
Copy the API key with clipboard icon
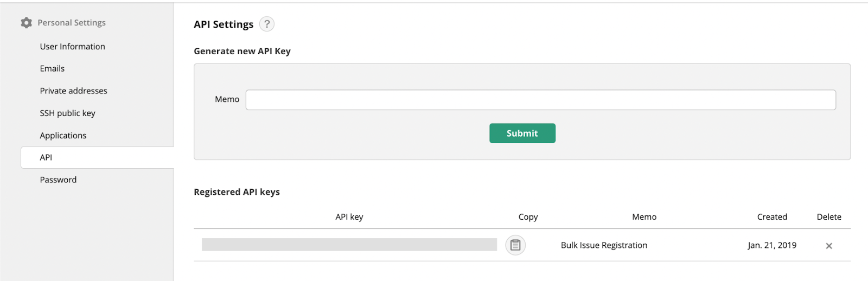[x=515, y=245]
